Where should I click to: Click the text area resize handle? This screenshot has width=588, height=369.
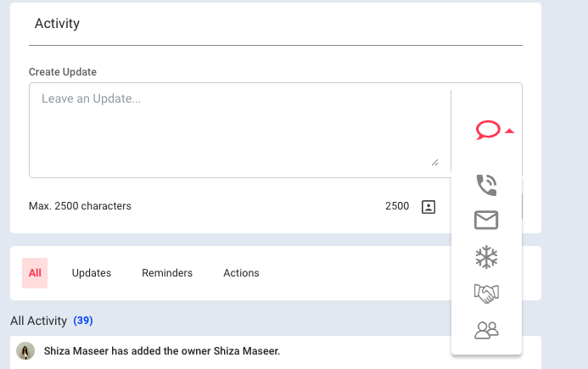tap(434, 162)
